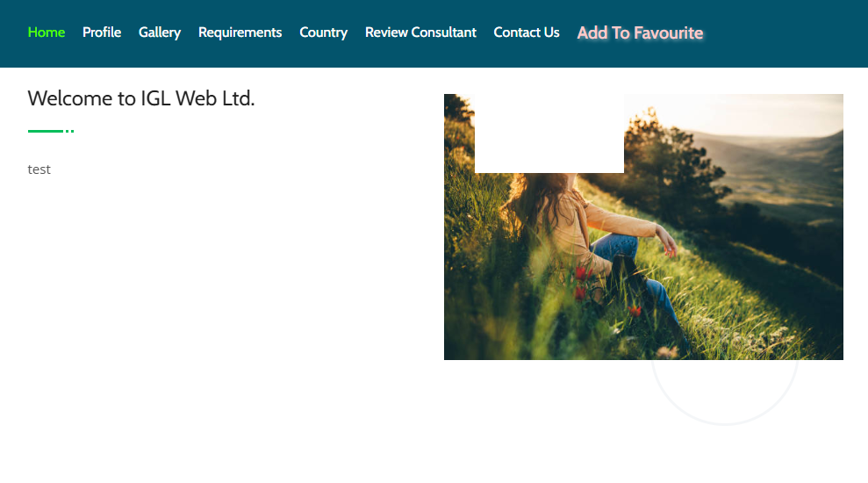Click the 'test' paragraph text

pos(39,169)
